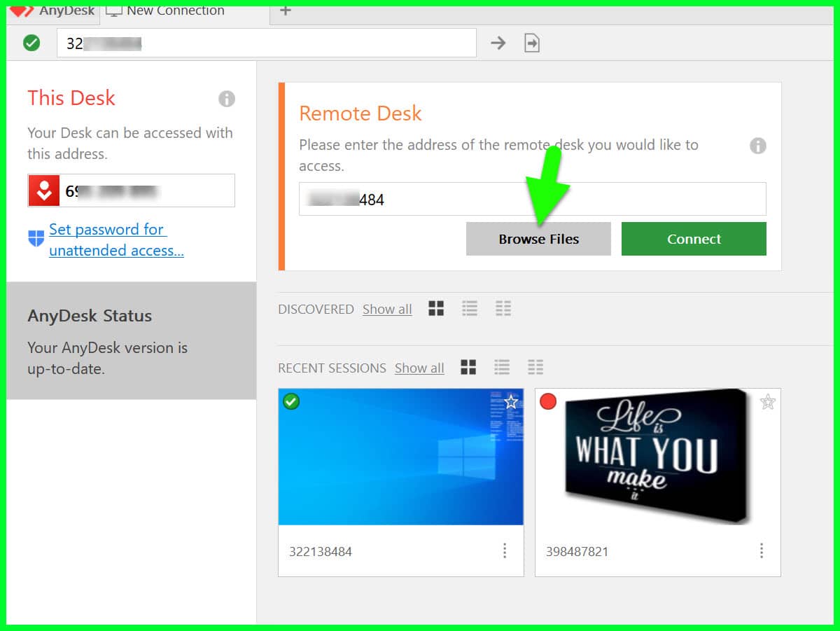Screen dimensions: 840x631
Task: Click the connect arrow beside the address bar
Action: pyautogui.click(x=498, y=43)
